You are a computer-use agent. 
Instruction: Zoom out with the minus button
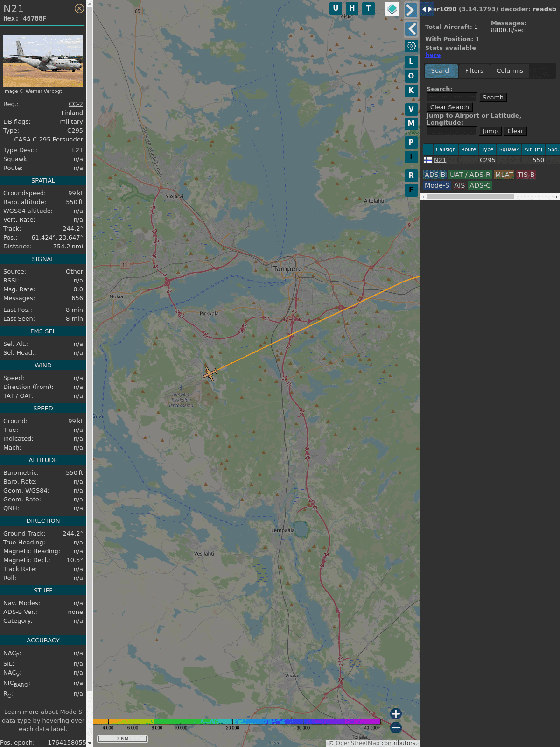click(x=396, y=727)
